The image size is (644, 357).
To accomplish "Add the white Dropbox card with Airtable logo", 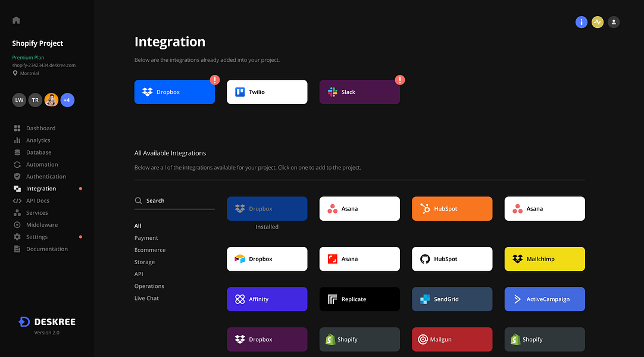I will click(267, 259).
